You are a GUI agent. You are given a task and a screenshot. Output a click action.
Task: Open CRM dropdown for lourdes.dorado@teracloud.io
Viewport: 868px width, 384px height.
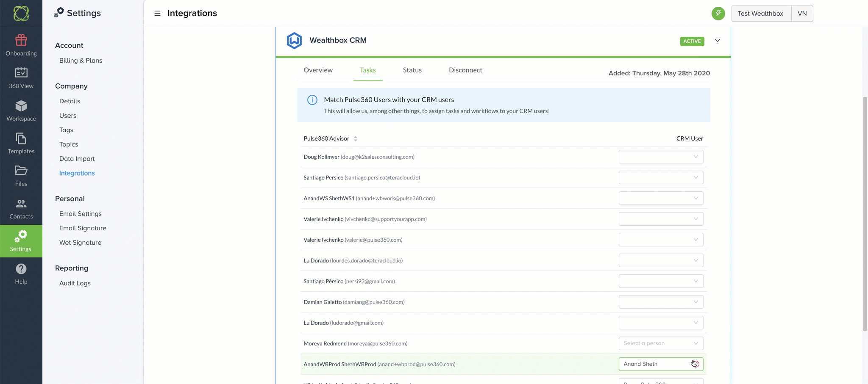[661, 260]
